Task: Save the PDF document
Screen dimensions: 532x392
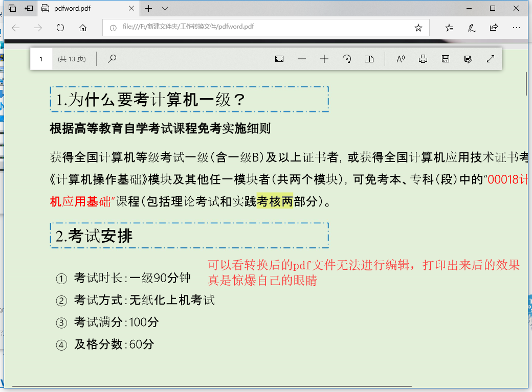Action: (446, 59)
